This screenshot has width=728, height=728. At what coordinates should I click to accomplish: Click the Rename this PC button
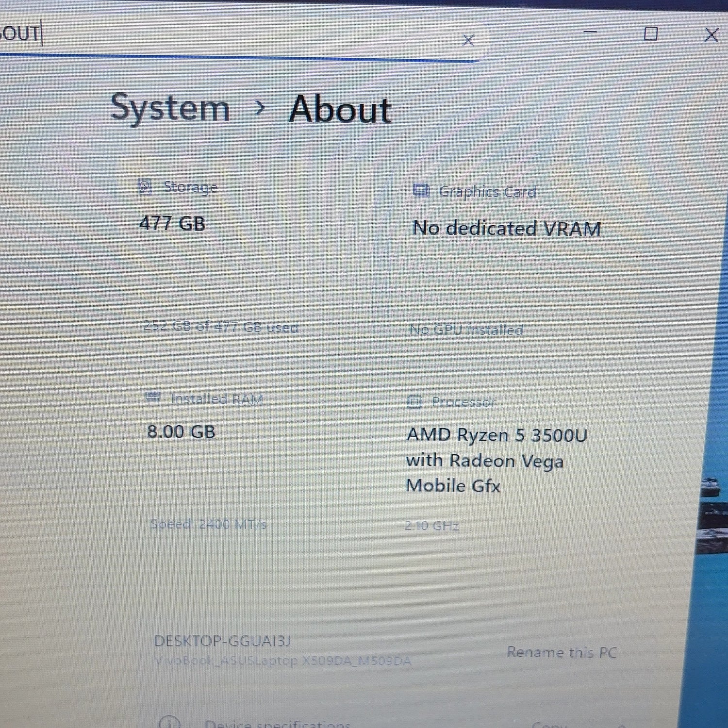[562, 652]
